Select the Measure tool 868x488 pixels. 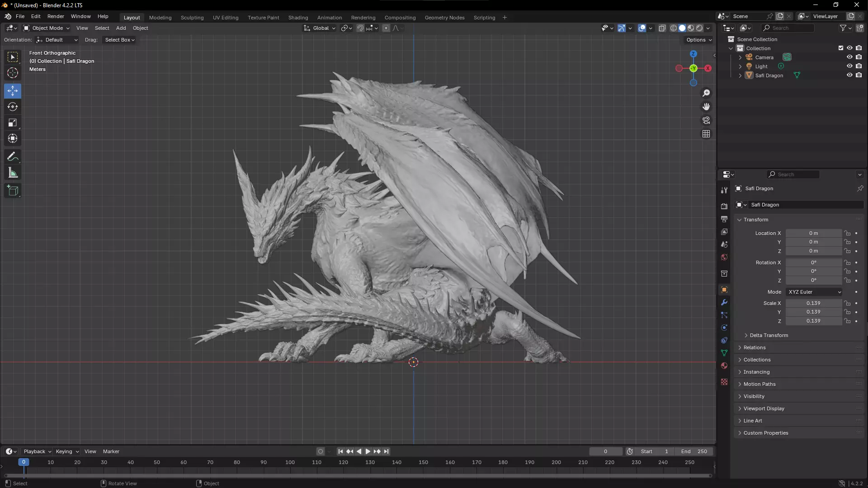13,173
